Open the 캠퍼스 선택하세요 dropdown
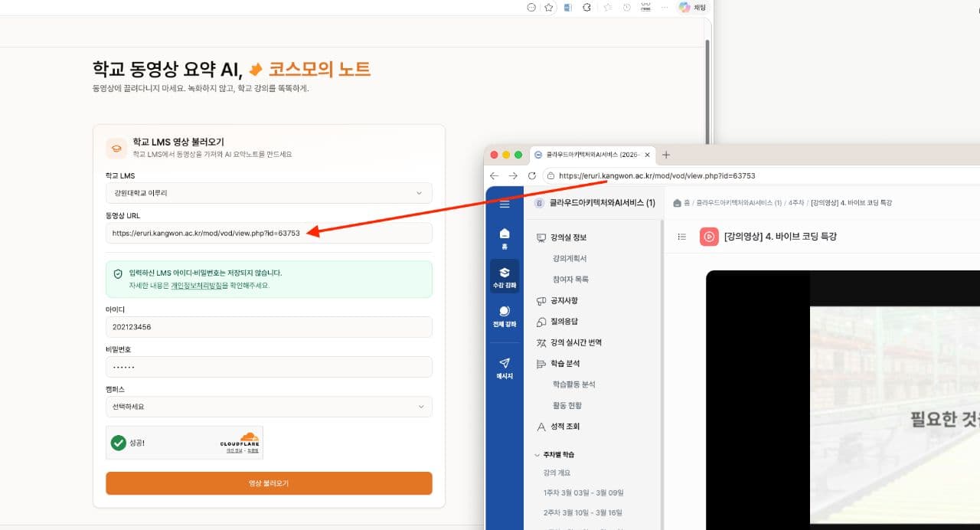This screenshot has height=530, width=980. 269,407
